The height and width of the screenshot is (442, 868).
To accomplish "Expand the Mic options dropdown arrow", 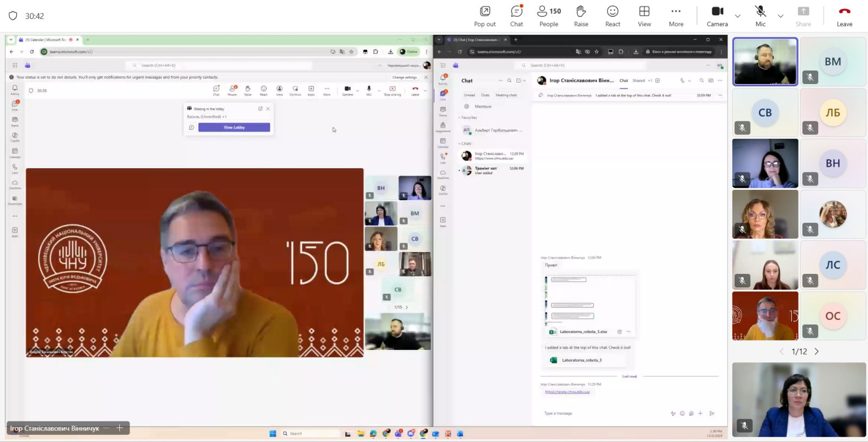I will coord(781,16).
